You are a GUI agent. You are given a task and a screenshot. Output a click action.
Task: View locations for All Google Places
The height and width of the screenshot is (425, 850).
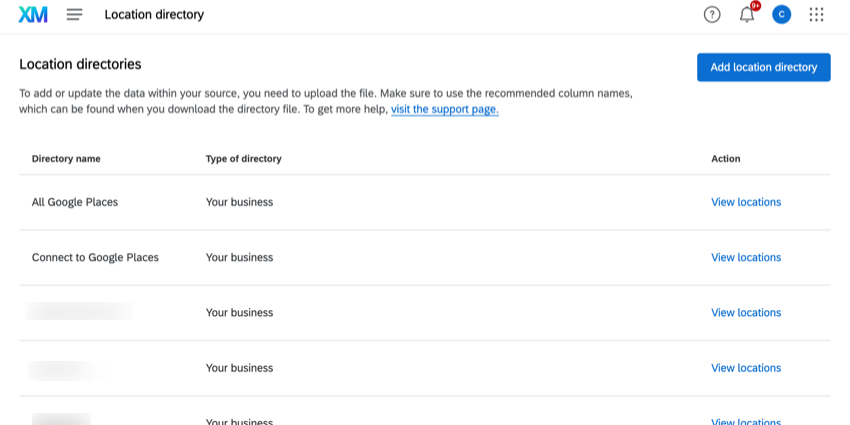pos(746,202)
